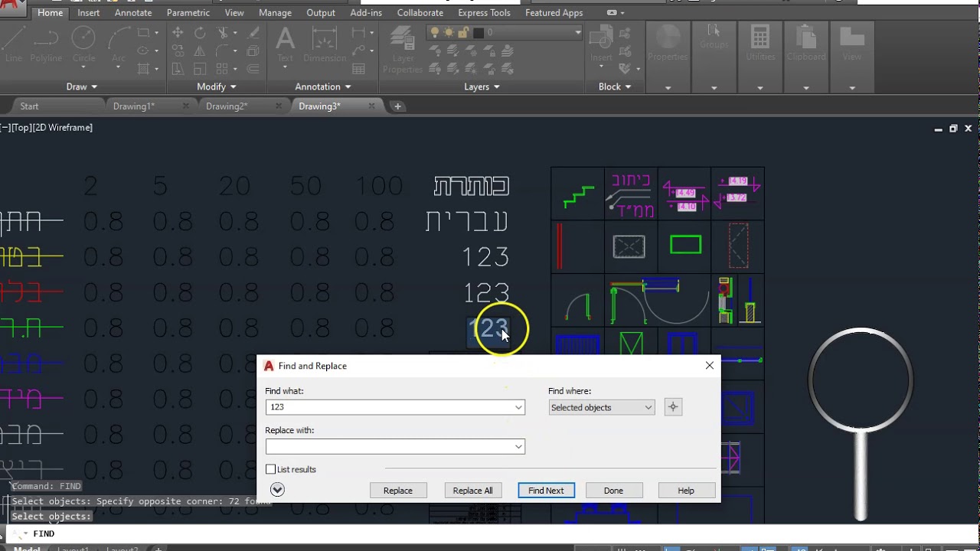Viewport: 980px width, 551px height.
Task: Activate the Trim tool
Action: [x=223, y=33]
